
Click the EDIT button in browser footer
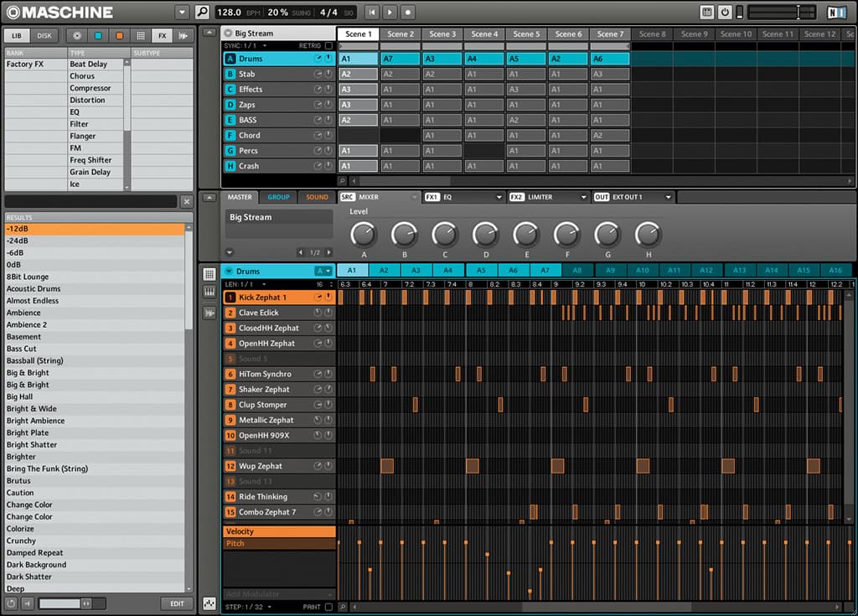[177, 603]
